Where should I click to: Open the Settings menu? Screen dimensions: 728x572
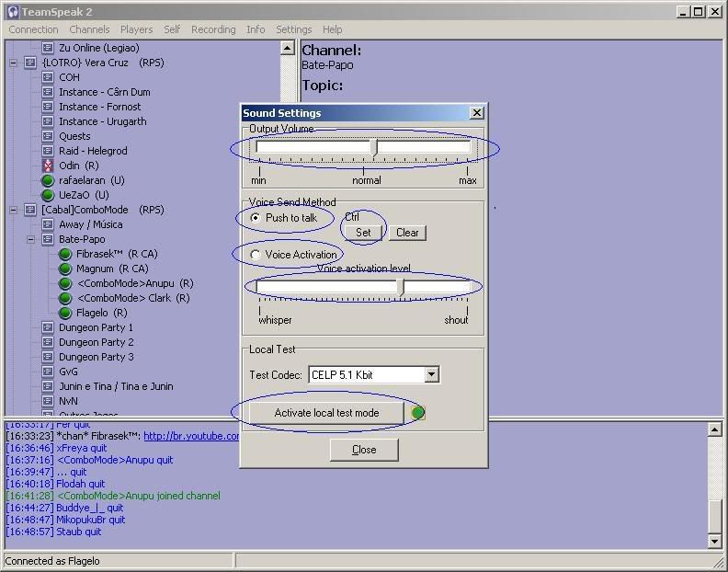pos(294,29)
